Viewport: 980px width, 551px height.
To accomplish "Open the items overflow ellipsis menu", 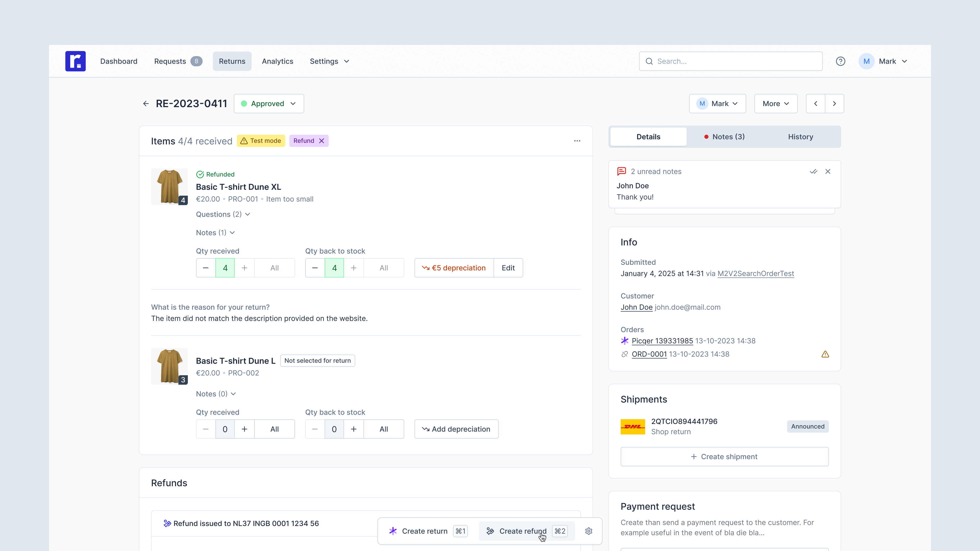I will (577, 141).
